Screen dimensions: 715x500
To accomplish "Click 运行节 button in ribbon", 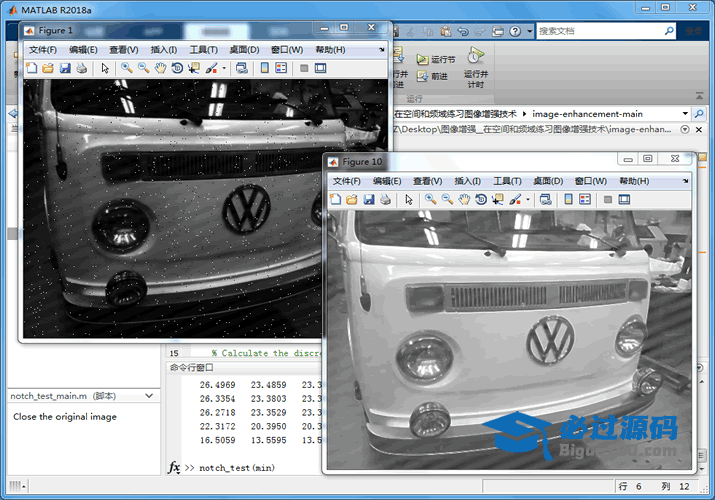I will pos(436,59).
